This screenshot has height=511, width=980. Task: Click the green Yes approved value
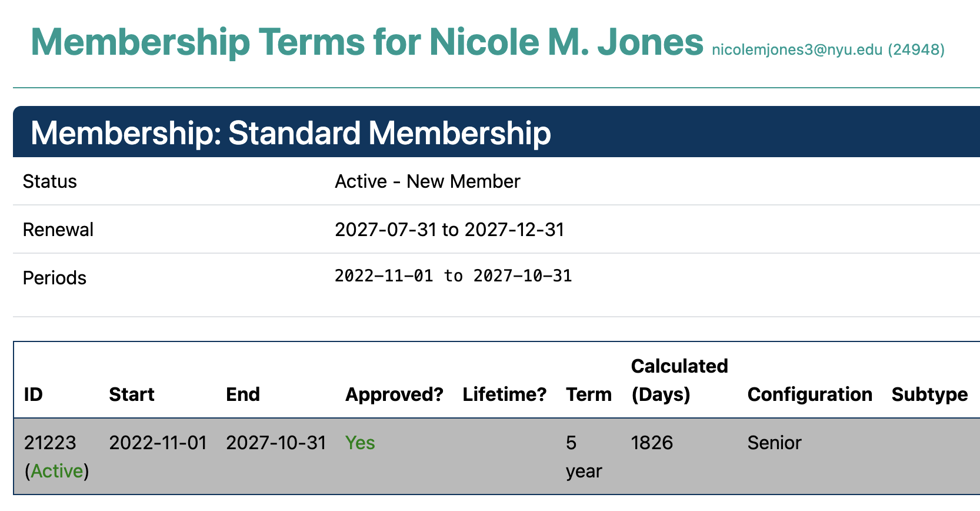360,443
